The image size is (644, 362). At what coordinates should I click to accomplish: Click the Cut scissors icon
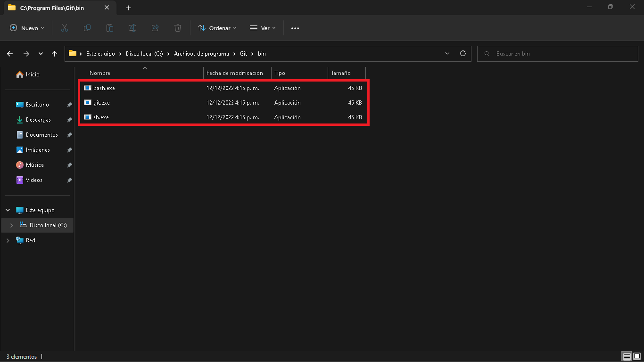[x=65, y=28]
